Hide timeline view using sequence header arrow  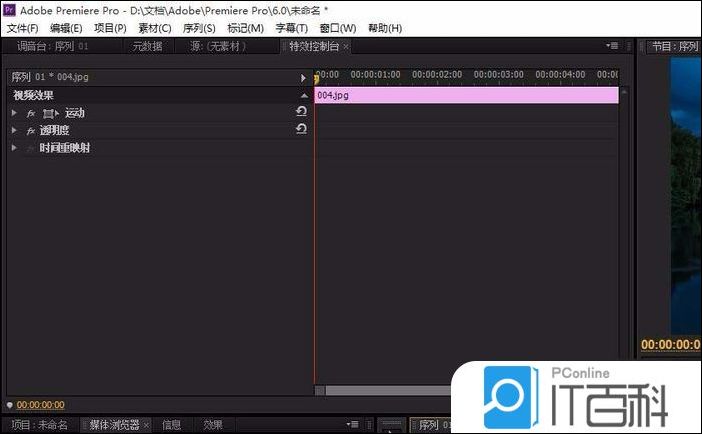coord(303,77)
